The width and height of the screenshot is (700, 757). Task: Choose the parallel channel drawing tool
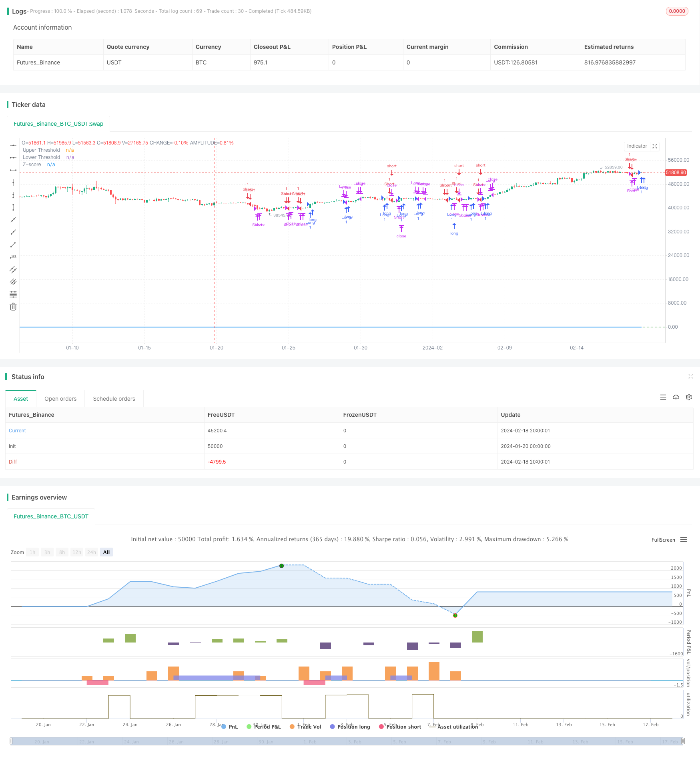[x=13, y=269]
